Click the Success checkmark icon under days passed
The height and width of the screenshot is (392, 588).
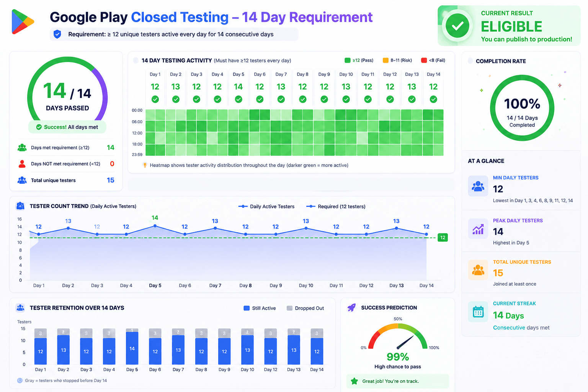click(x=39, y=127)
